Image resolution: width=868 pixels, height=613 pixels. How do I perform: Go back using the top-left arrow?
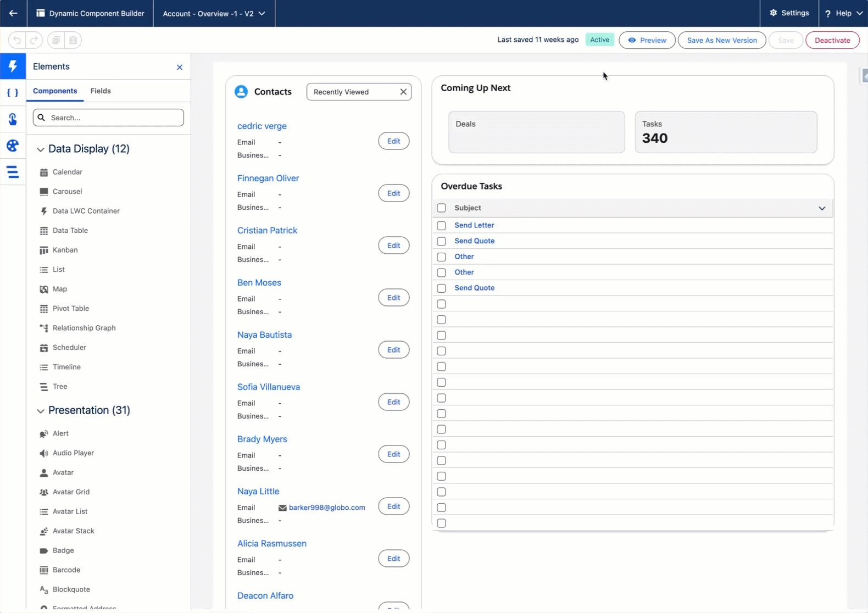[x=13, y=13]
